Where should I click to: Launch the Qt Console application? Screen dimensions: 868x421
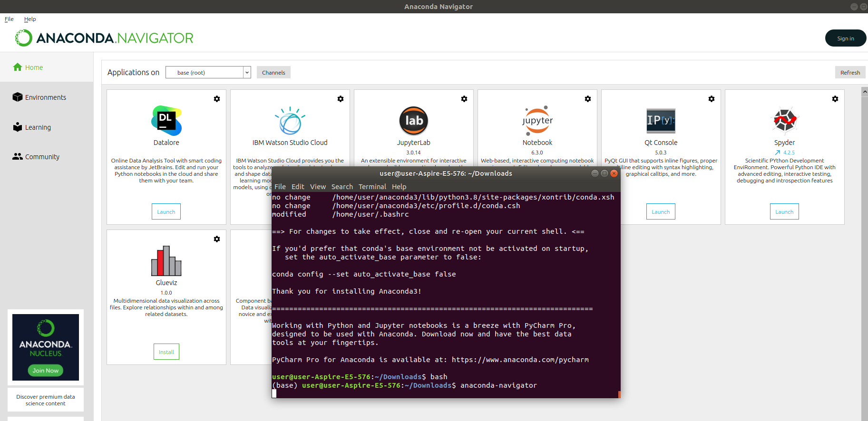[661, 211]
